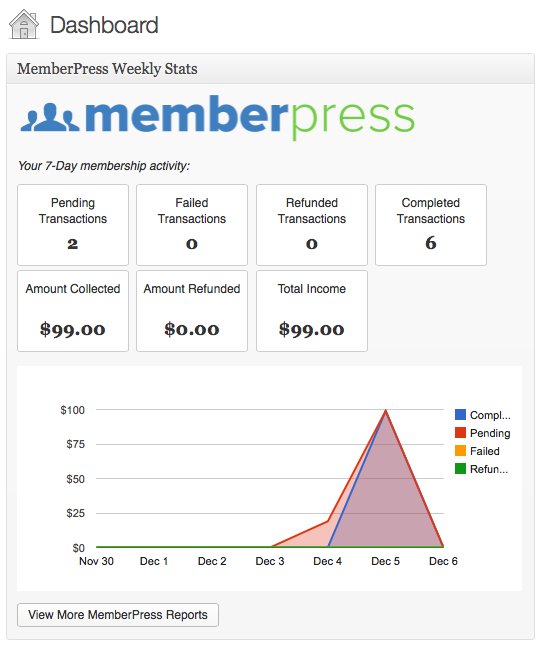542x647 pixels.
Task: Click the memberpress wordmark logo
Action: click(x=250, y=118)
